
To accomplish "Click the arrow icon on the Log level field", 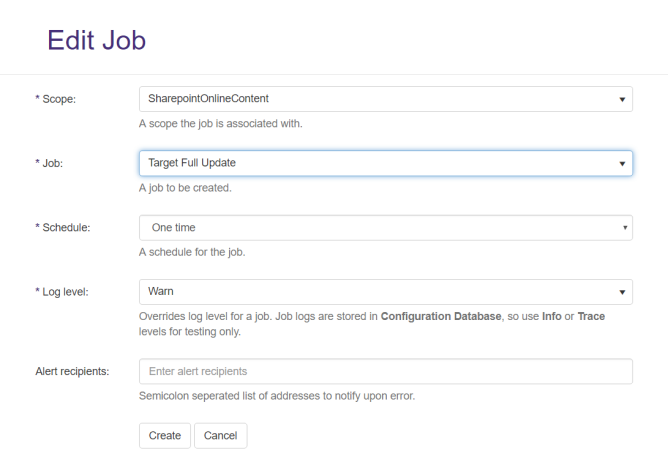I will pyautogui.click(x=622, y=293).
